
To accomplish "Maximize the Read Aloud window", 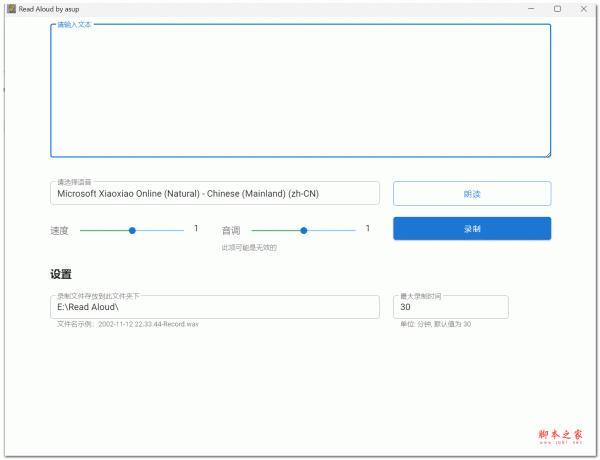I will click(x=557, y=9).
